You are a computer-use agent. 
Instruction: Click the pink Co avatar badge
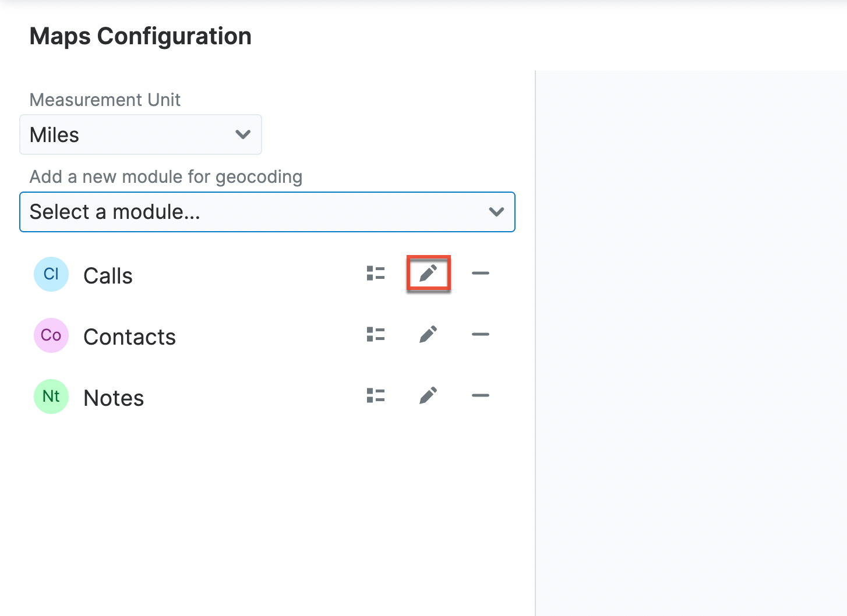(x=51, y=335)
